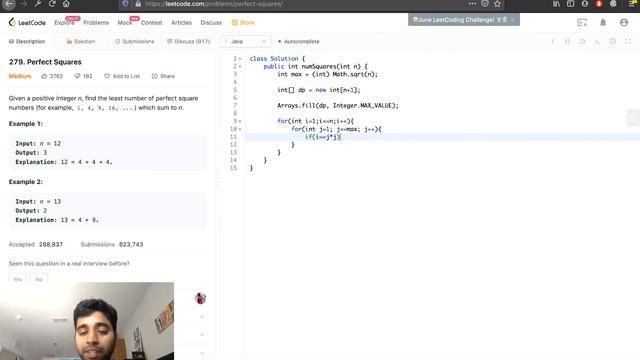Screen dimensions: 640x360
Task: Bookmark this page with the star
Action: pos(497,4)
